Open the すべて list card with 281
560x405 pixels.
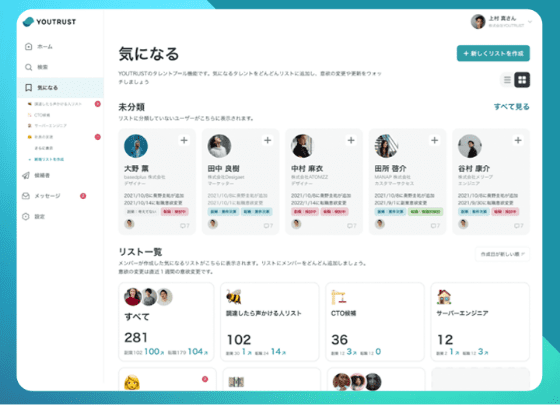[166, 322]
